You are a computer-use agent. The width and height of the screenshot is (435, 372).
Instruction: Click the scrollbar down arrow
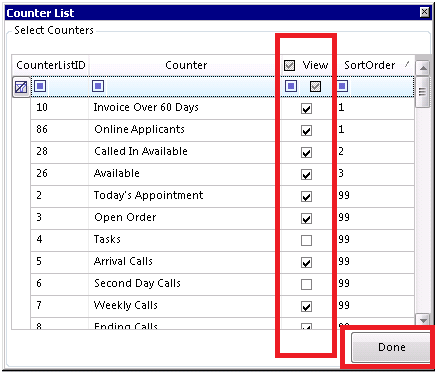click(423, 320)
